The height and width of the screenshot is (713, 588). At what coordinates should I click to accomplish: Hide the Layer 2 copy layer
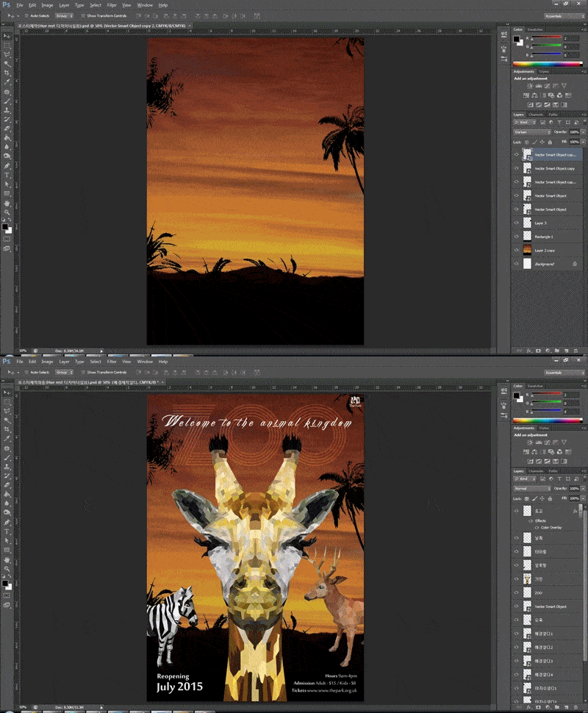[x=516, y=250]
